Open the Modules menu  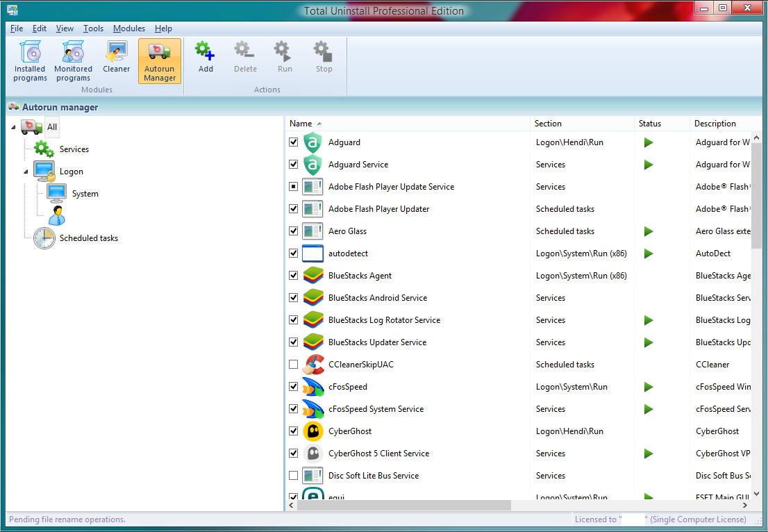129,28
